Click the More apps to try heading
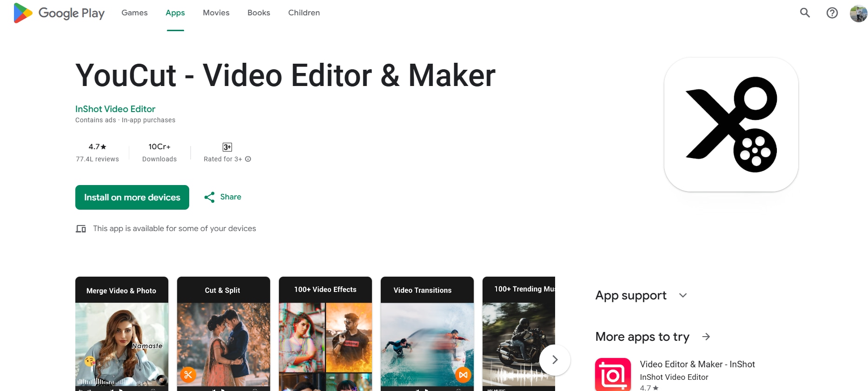 [643, 337]
